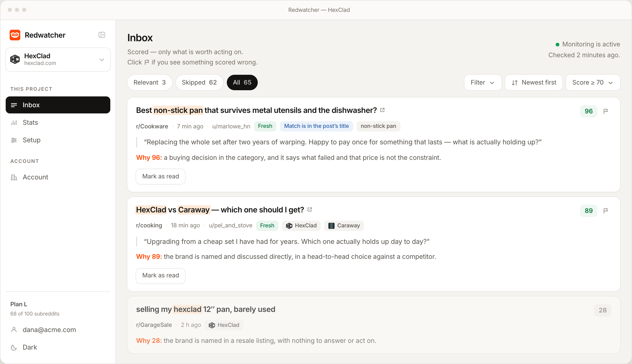The width and height of the screenshot is (632, 364).
Task: Toggle Dark mode in the sidebar
Action: (x=58, y=347)
